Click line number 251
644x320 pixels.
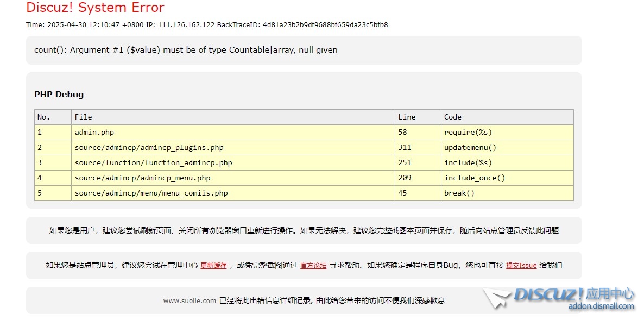point(418,162)
